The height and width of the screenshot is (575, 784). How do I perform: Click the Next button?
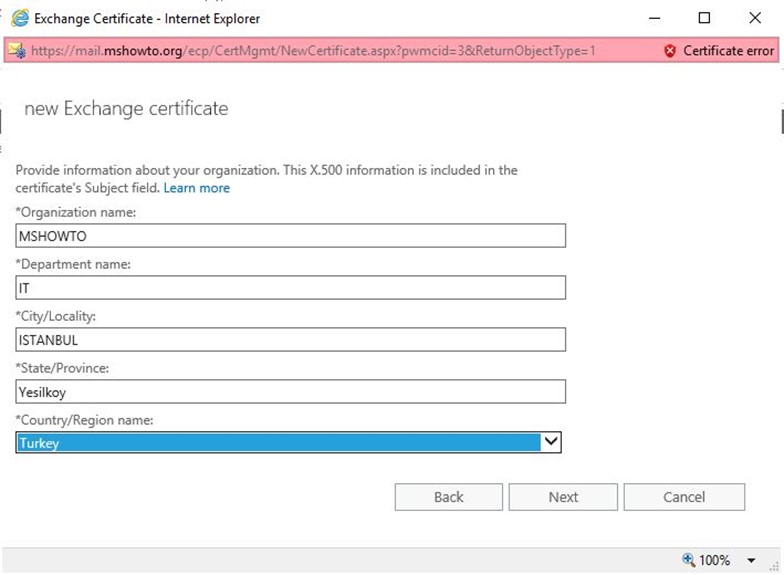(563, 497)
